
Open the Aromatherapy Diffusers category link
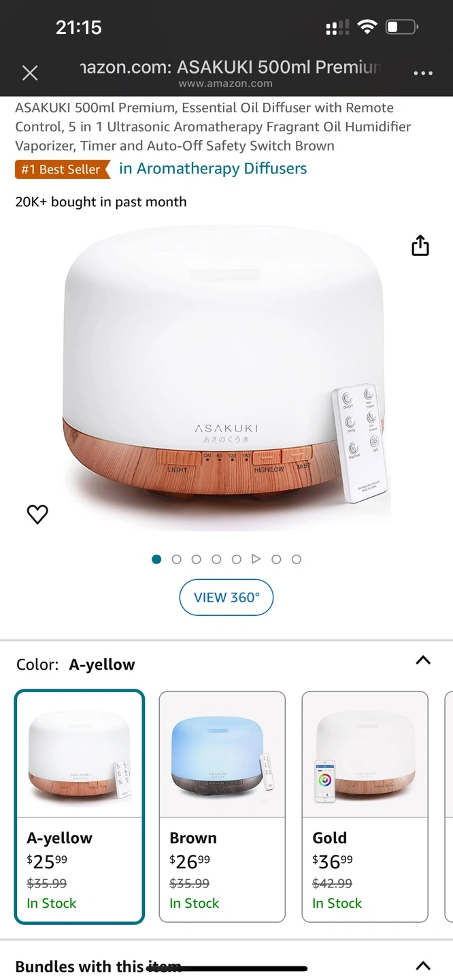[213, 169]
